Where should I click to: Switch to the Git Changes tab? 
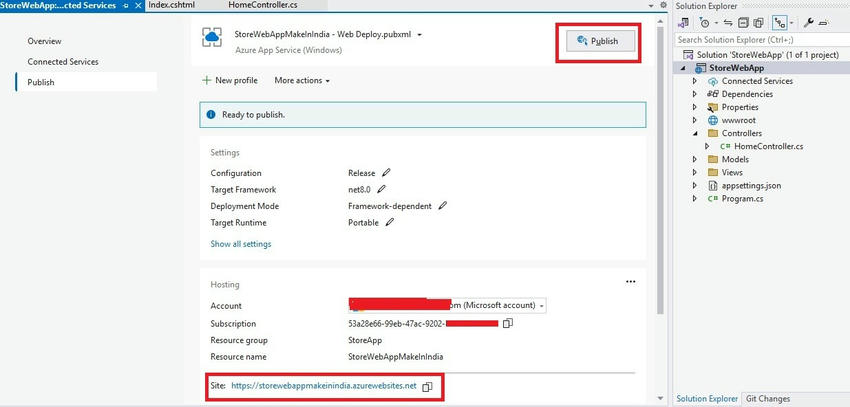[768, 399]
